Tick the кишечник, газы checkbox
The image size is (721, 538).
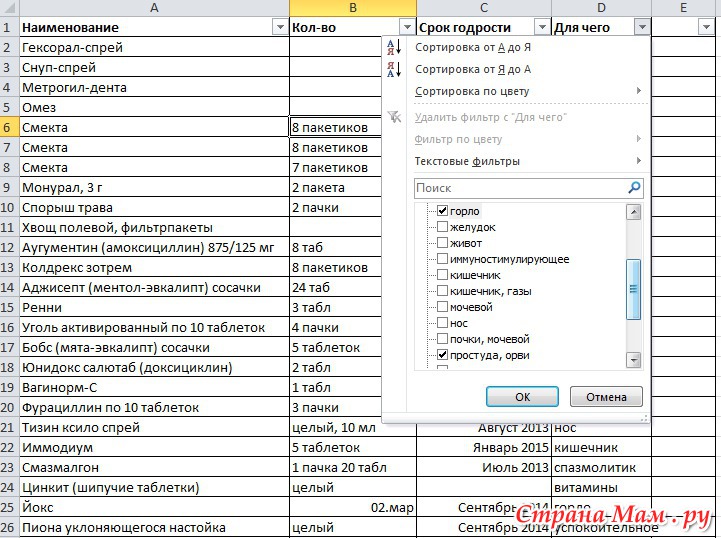pyautogui.click(x=442, y=291)
